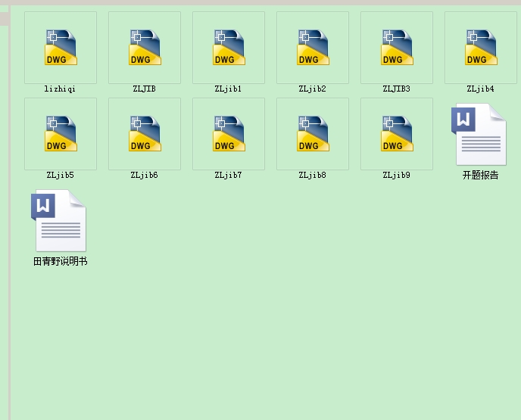The width and height of the screenshot is (521, 420).
Task: Click the ZLjib1 file name label
Action: click(x=228, y=89)
